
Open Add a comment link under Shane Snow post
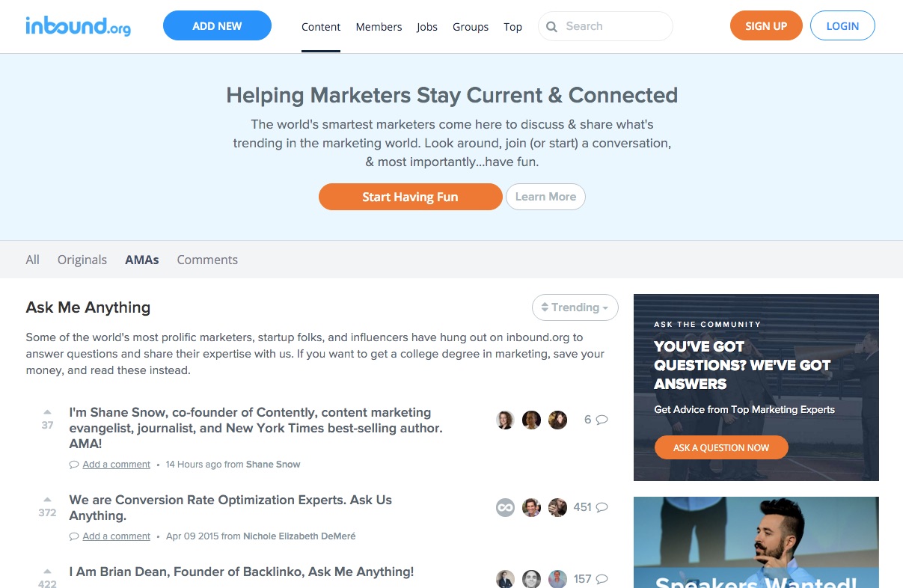pos(116,465)
